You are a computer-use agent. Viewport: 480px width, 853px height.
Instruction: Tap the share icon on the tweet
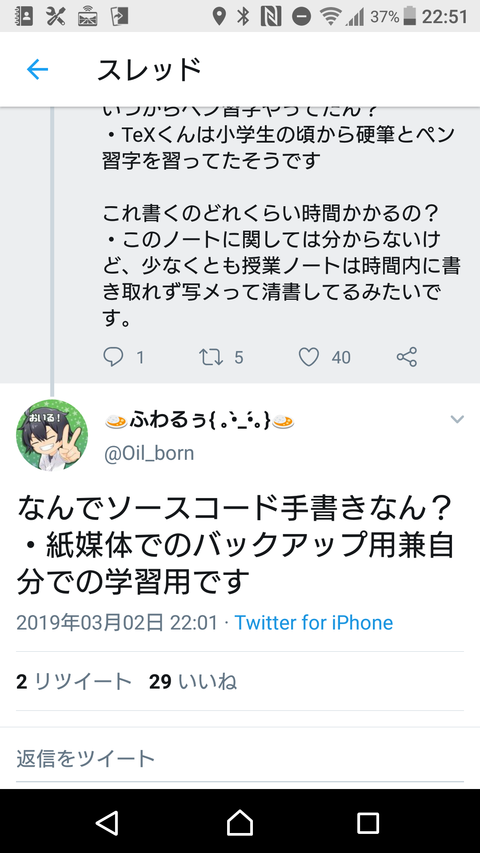407,357
